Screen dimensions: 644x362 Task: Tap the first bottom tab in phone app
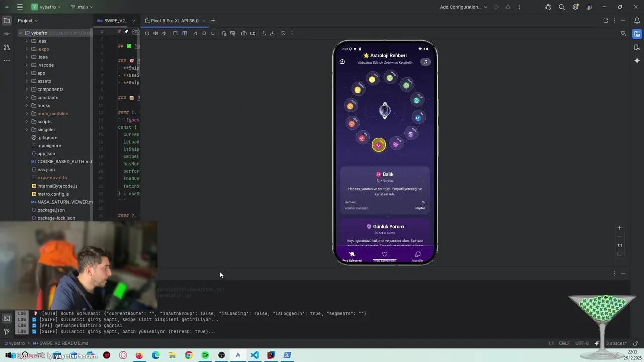[x=352, y=256]
